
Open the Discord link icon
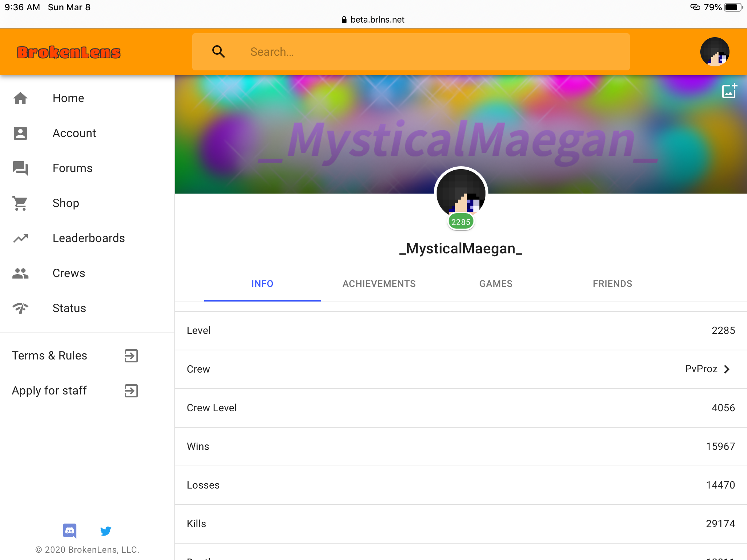coord(70,531)
